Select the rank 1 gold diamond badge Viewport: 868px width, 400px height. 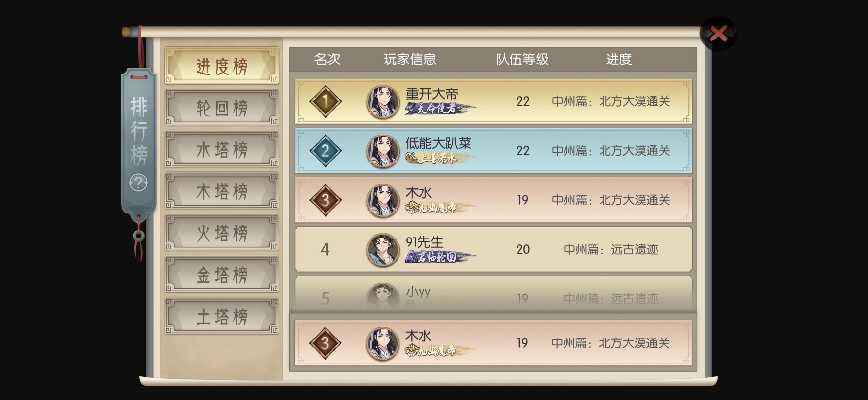[325, 101]
